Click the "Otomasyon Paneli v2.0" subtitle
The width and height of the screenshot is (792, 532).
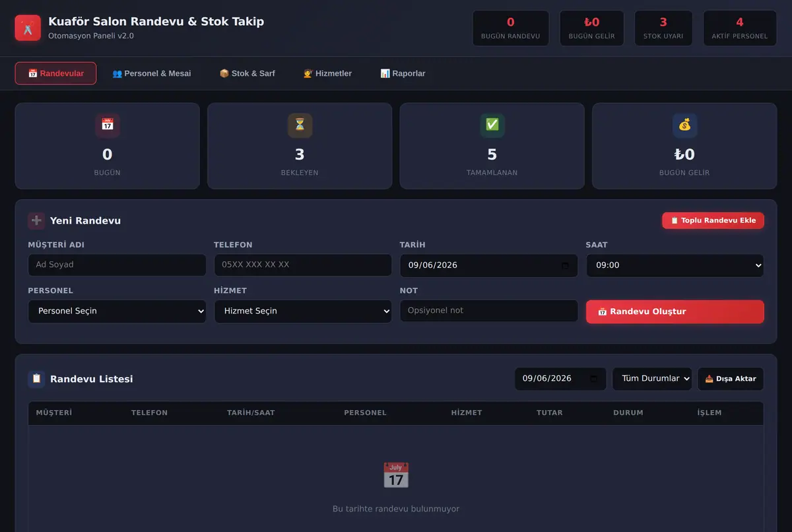pyautogui.click(x=91, y=36)
